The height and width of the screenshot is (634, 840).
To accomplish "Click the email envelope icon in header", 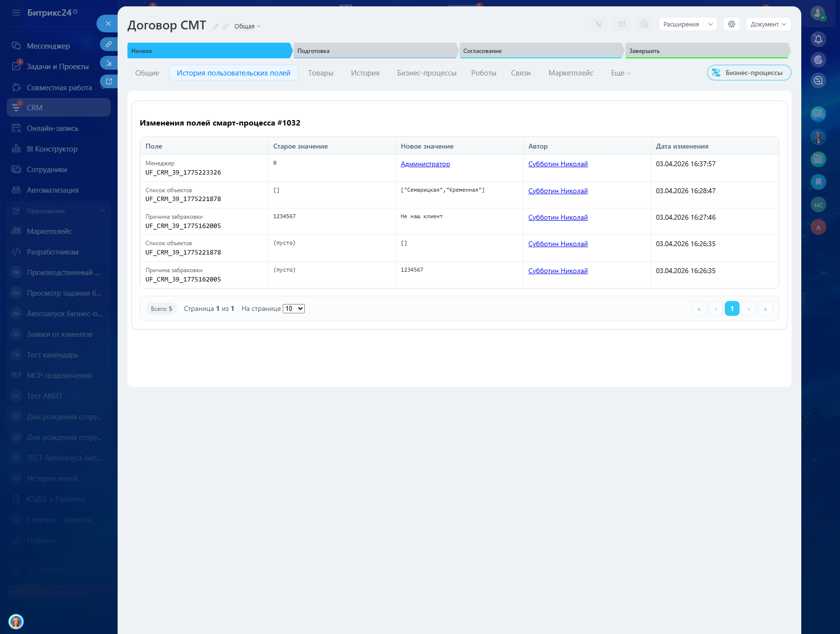I will [x=621, y=24].
